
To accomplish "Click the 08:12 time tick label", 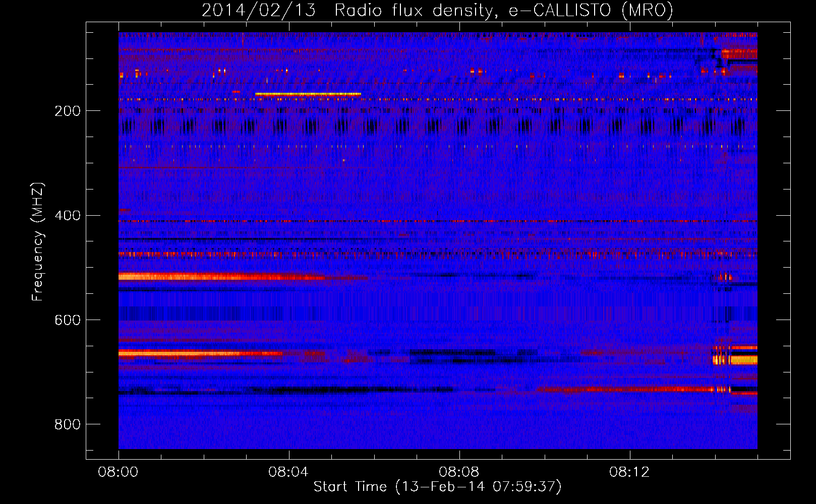I will click(629, 472).
